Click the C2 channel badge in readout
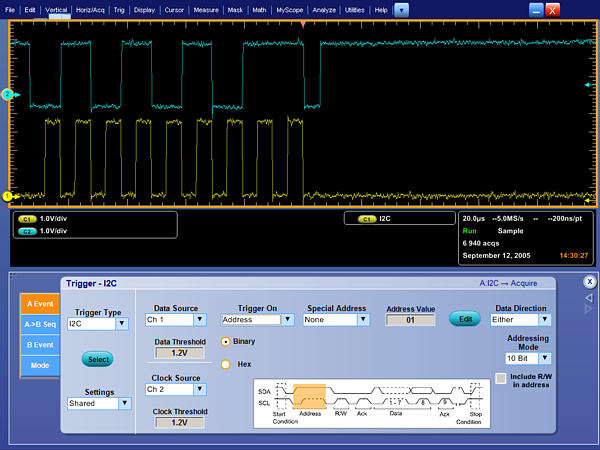The image size is (600, 450). point(27,230)
